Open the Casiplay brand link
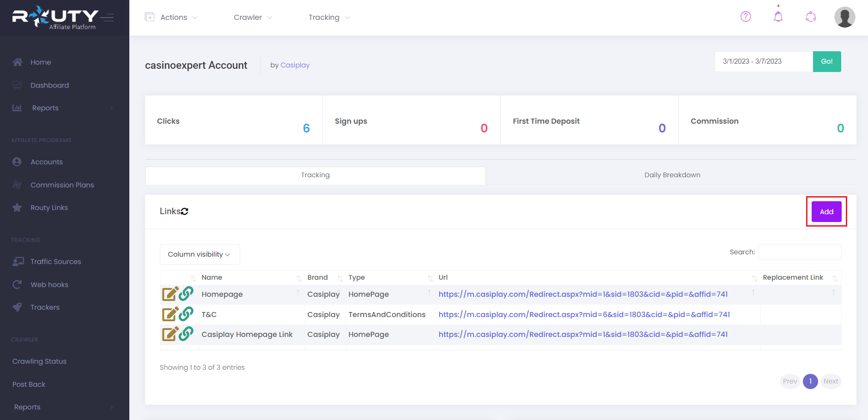The image size is (868, 420). pyautogui.click(x=295, y=65)
